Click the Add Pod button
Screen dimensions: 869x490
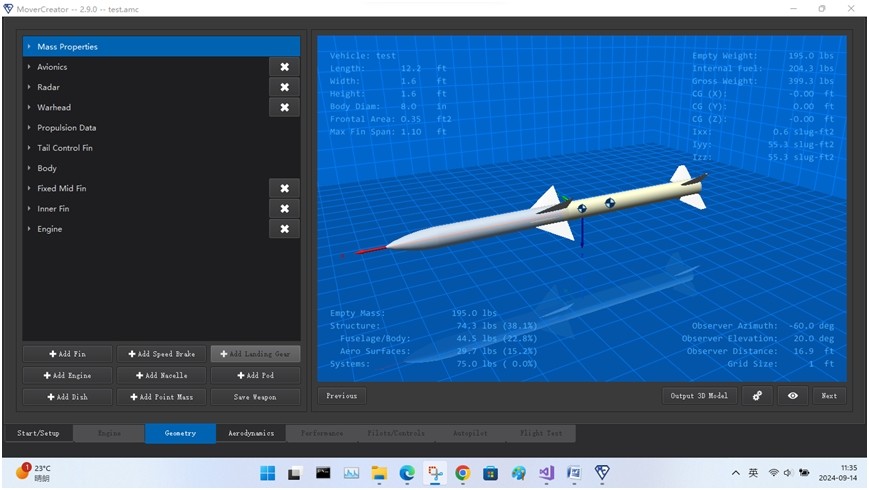coord(255,375)
